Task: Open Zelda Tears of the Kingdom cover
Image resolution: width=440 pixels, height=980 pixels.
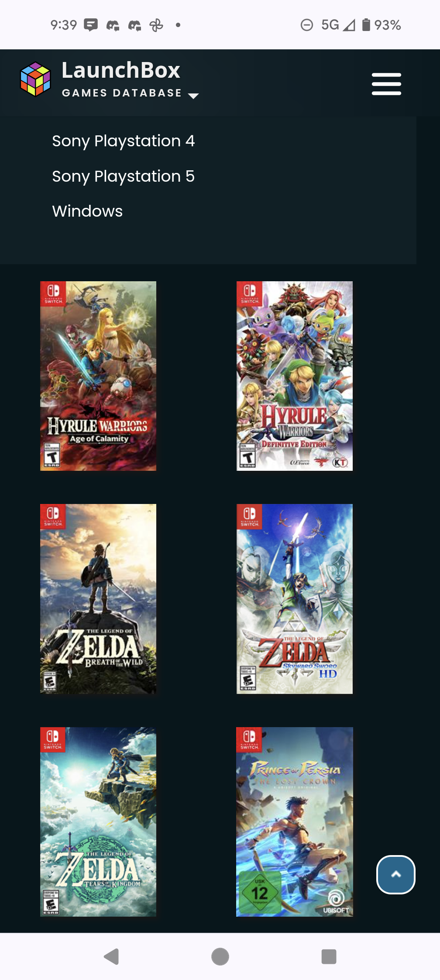Action: coord(98,822)
